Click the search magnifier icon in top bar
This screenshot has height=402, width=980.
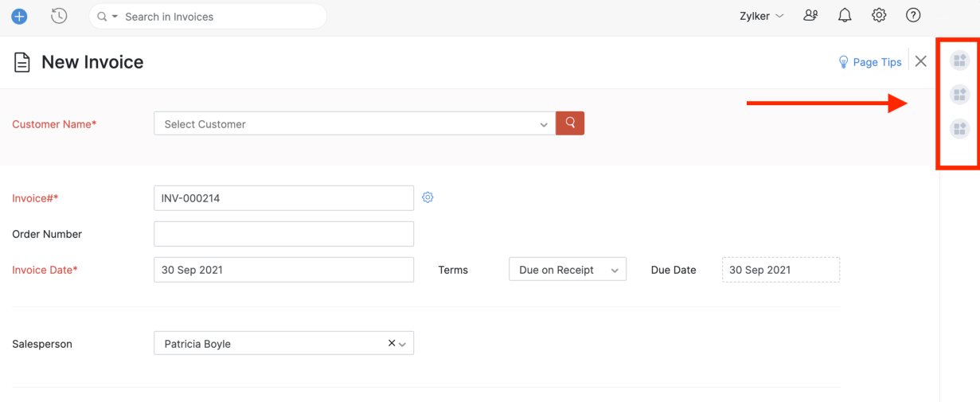102,17
